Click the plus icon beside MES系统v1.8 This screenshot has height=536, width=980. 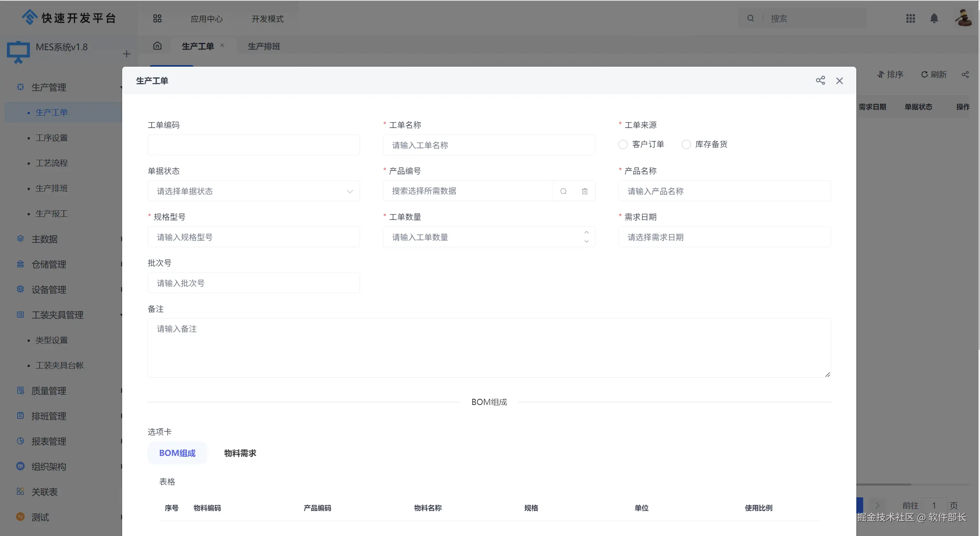click(126, 54)
